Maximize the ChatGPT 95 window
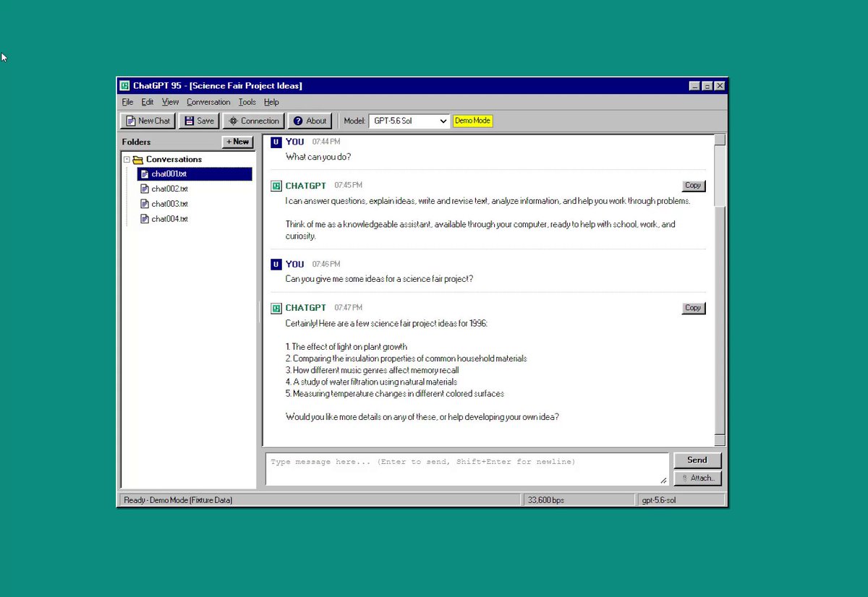Screen dimensions: 868x597 707,86
